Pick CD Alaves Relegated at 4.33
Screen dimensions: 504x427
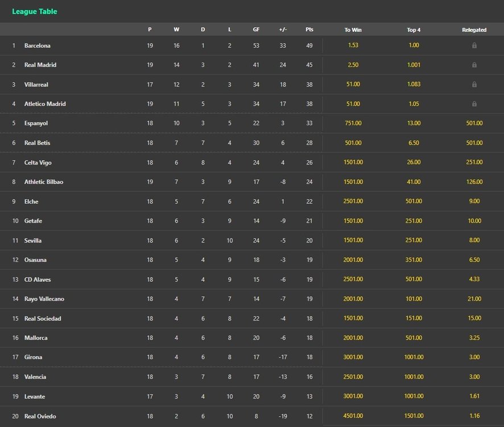click(x=474, y=280)
